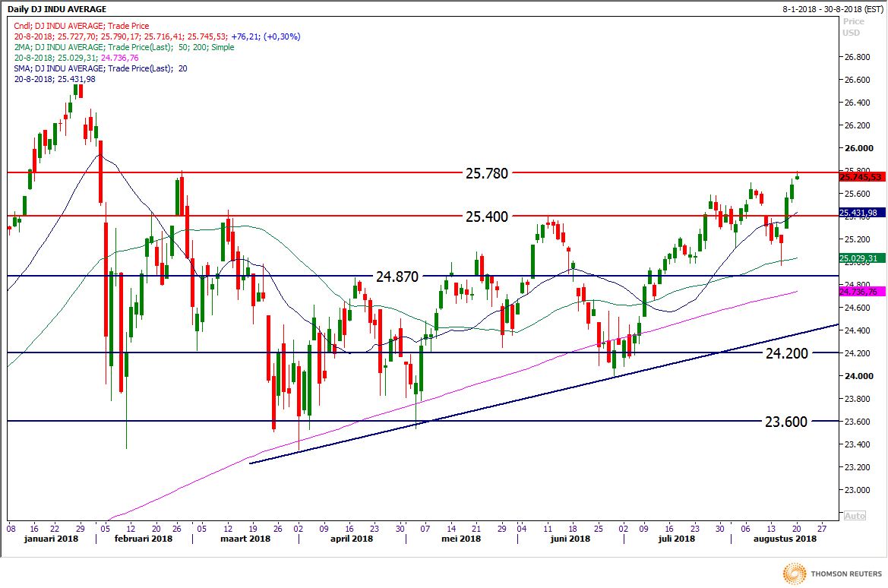Click the 25.780 resistance level label
Screen dimensions: 888x588
pyautogui.click(x=486, y=173)
